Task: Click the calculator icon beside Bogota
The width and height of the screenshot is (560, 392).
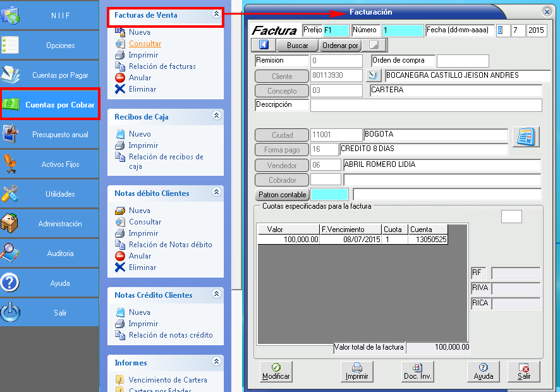Action: [x=525, y=137]
